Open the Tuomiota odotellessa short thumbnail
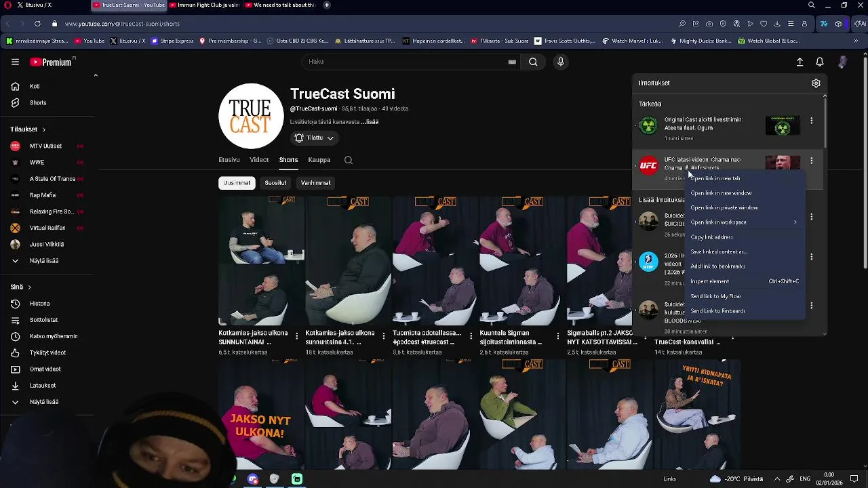The width and height of the screenshot is (868, 488). [x=435, y=262]
